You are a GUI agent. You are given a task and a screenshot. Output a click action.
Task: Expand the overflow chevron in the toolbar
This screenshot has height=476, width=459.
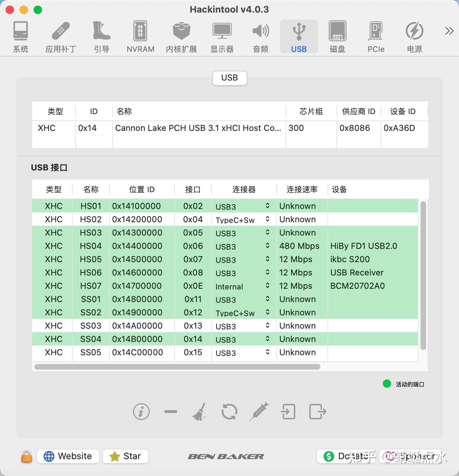(x=449, y=31)
